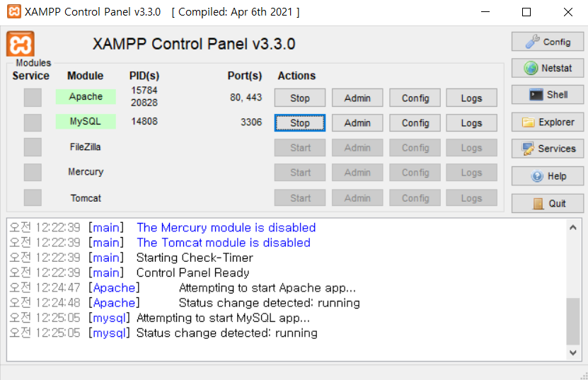Toggle the MySQL service install box
The width and height of the screenshot is (588, 380).
pos(33,122)
